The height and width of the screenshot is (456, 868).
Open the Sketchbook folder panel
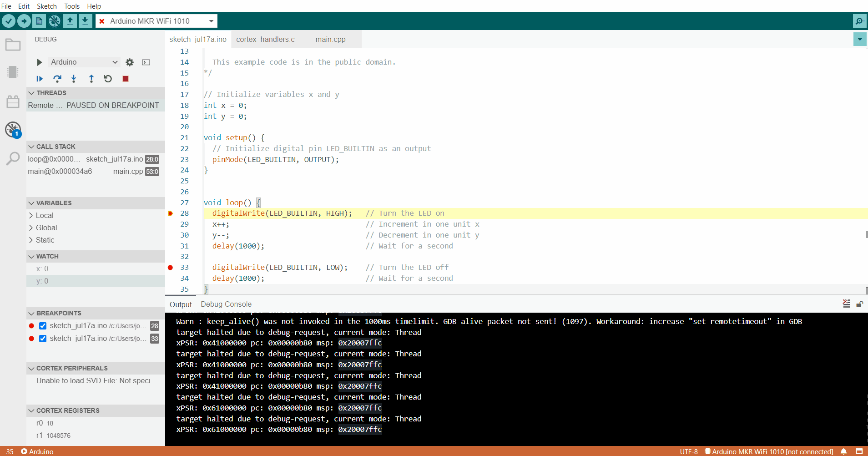(x=12, y=45)
